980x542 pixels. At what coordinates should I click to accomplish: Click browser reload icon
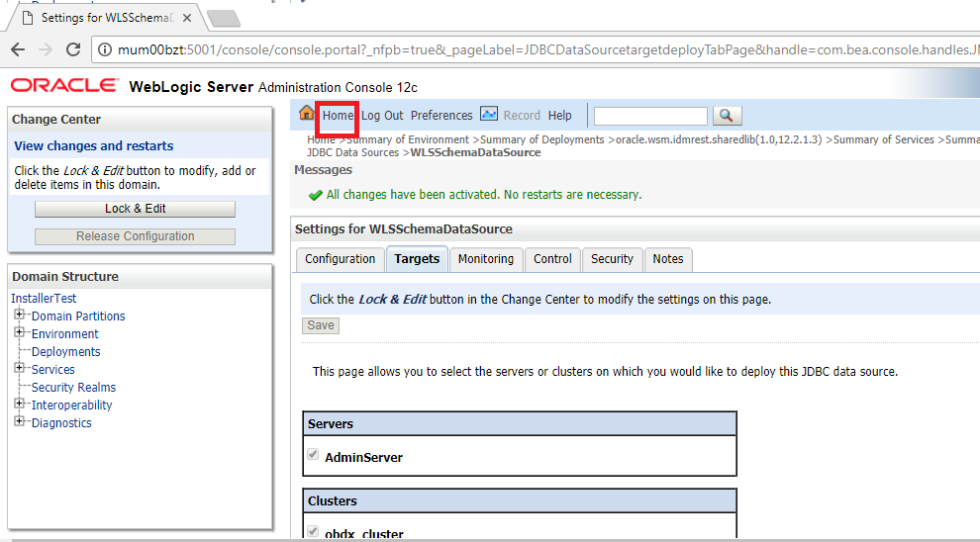(x=73, y=49)
